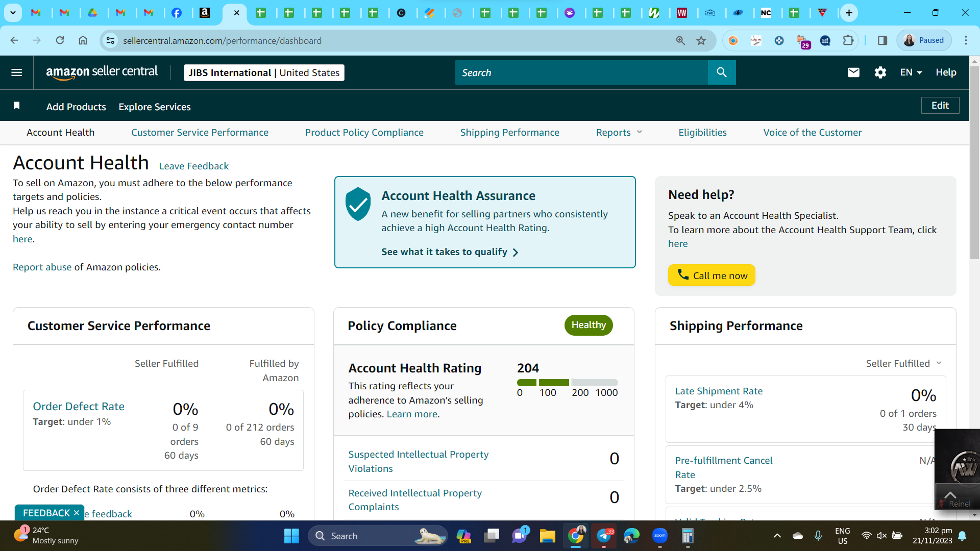Screen dimensions: 980x551
Task: Open the Calculator from the taskbar
Action: 688,536
